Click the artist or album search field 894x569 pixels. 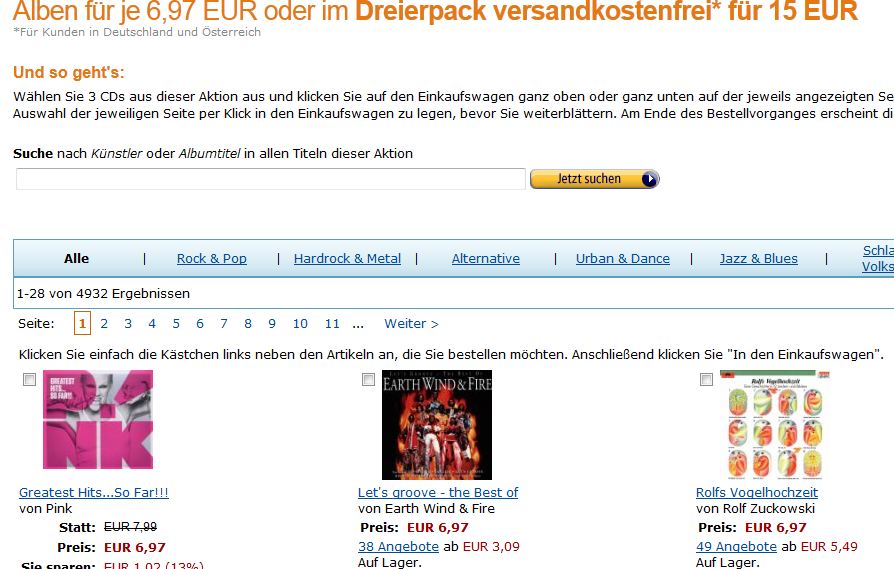click(x=271, y=179)
